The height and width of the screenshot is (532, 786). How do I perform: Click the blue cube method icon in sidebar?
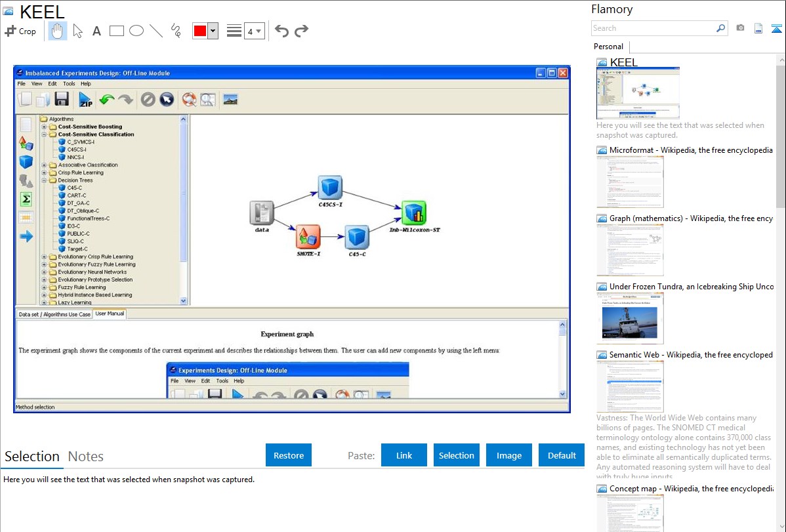(26, 161)
